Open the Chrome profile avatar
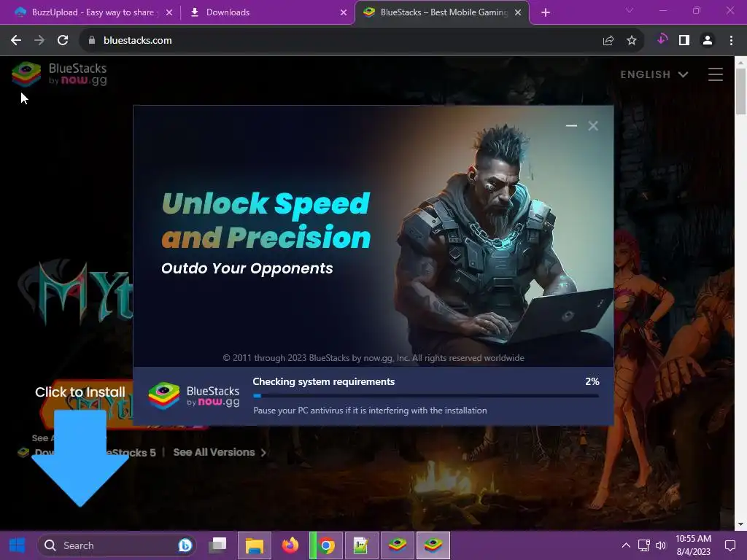747x560 pixels. (x=708, y=41)
